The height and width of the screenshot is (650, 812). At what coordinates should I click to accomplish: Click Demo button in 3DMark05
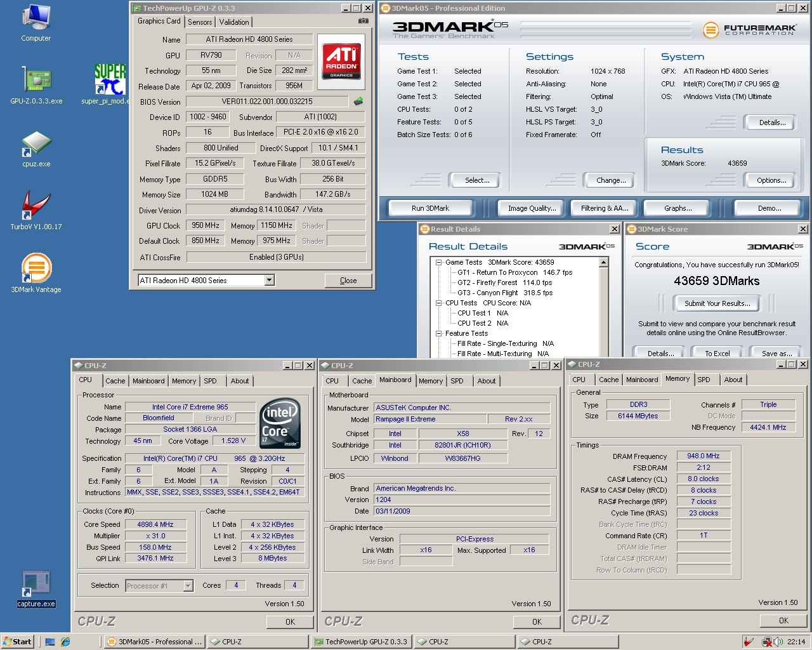tap(769, 208)
